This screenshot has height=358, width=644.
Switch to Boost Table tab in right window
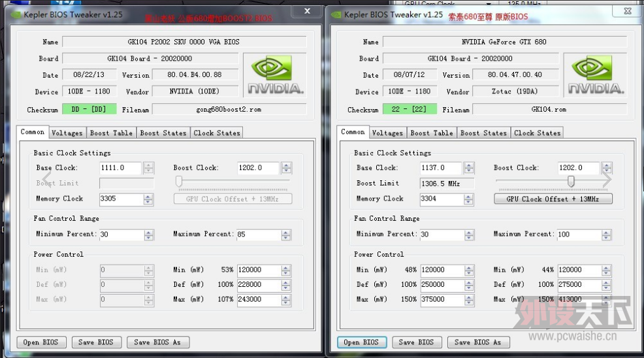click(432, 133)
